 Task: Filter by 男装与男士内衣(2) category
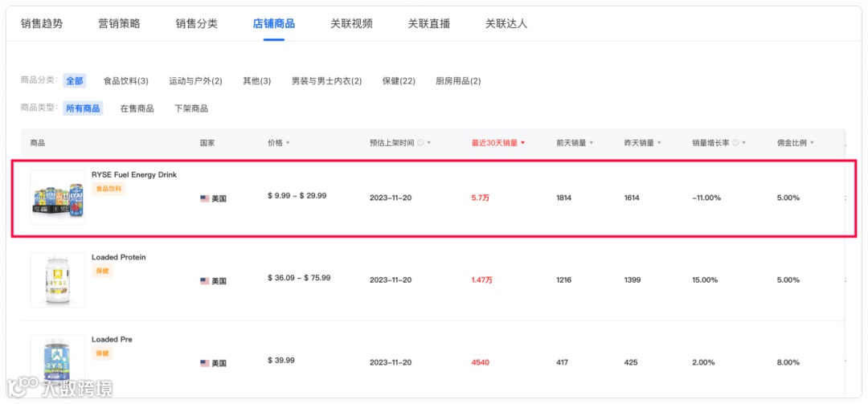[326, 81]
